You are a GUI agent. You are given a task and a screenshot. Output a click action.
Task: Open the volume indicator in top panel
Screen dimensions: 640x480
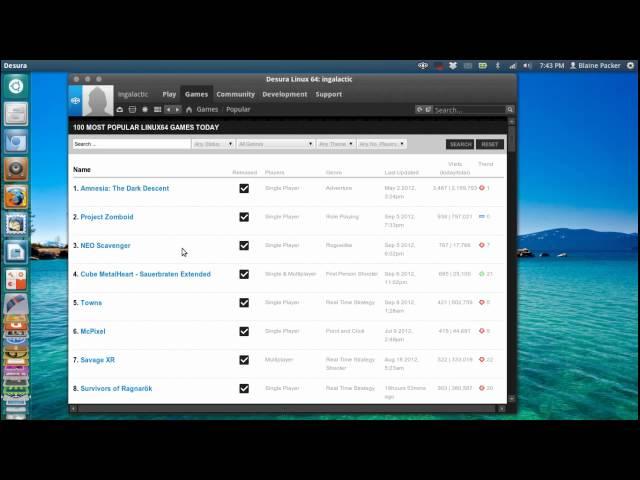[x=527, y=65]
